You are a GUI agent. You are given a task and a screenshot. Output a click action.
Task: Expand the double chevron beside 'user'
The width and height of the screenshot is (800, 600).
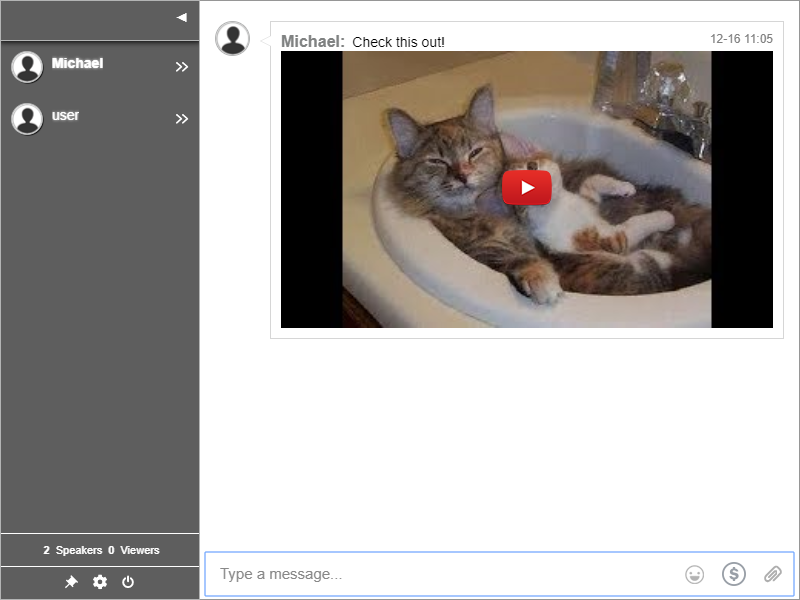(181, 119)
